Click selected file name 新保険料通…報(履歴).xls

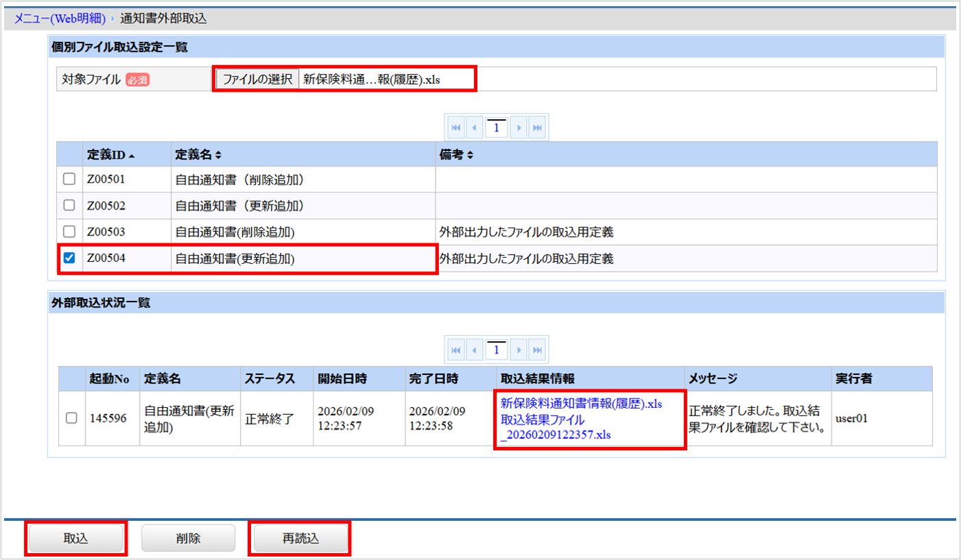[x=371, y=80]
